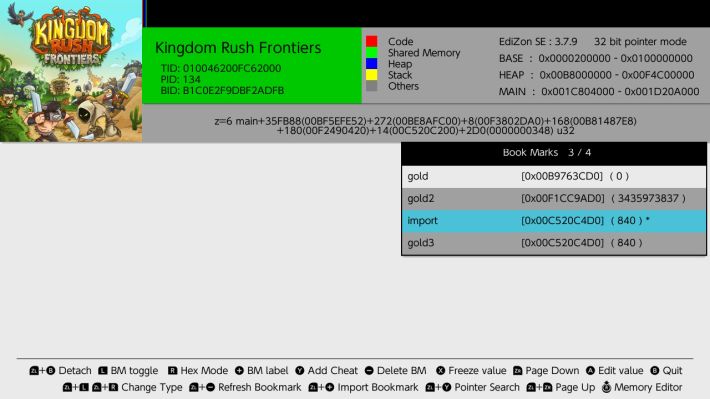Screen dimensions: 710x399
Task: Click the plus icon for BM label
Action: (x=239, y=370)
